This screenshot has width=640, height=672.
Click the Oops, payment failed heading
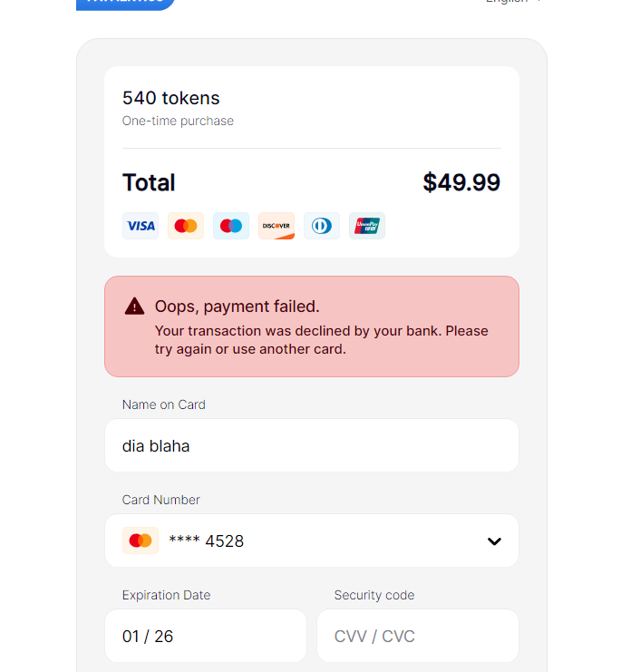point(238,307)
